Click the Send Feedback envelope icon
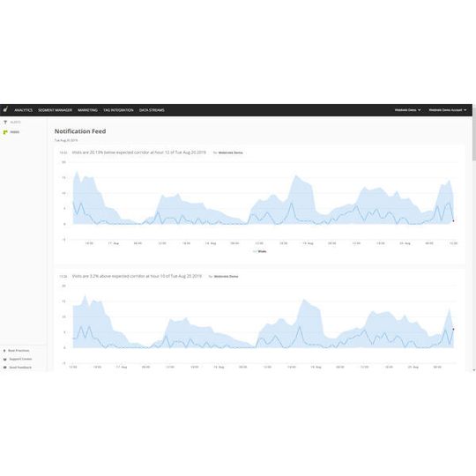Screen dimensions: 476x476 5,368
